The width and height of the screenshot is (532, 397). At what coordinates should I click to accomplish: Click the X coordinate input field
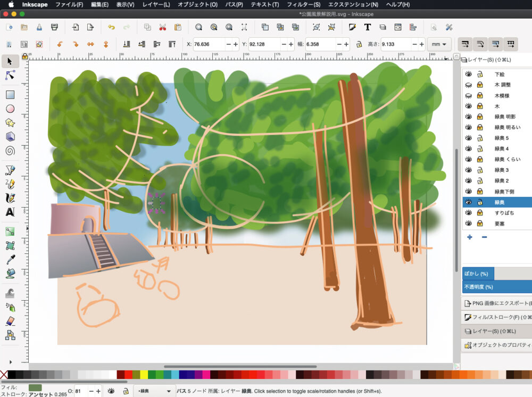tap(208, 44)
